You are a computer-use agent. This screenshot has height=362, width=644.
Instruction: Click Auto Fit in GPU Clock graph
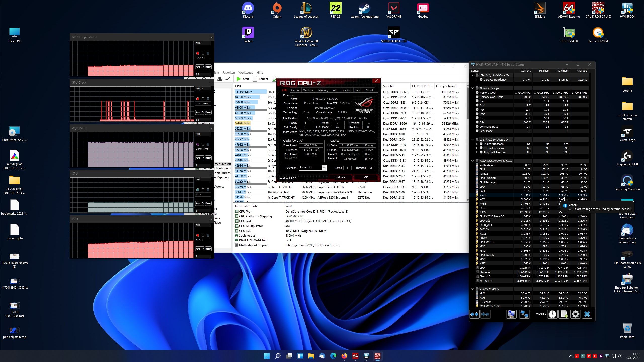tap(199, 112)
